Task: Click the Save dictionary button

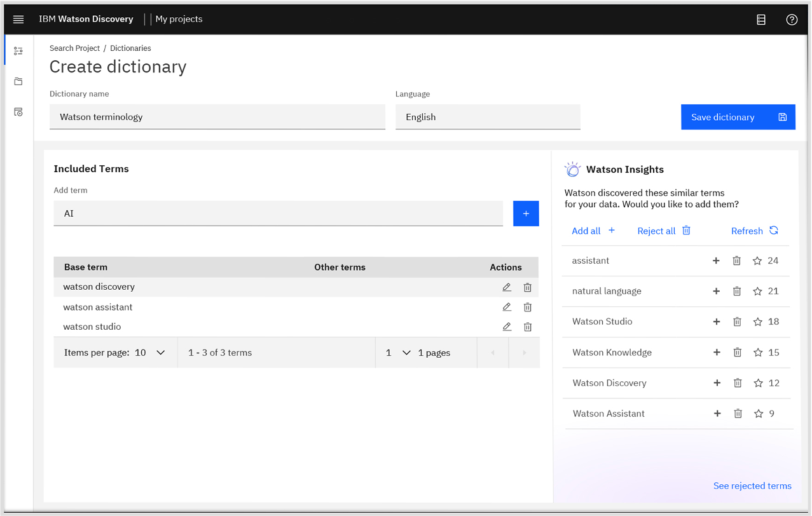Action: [x=738, y=117]
